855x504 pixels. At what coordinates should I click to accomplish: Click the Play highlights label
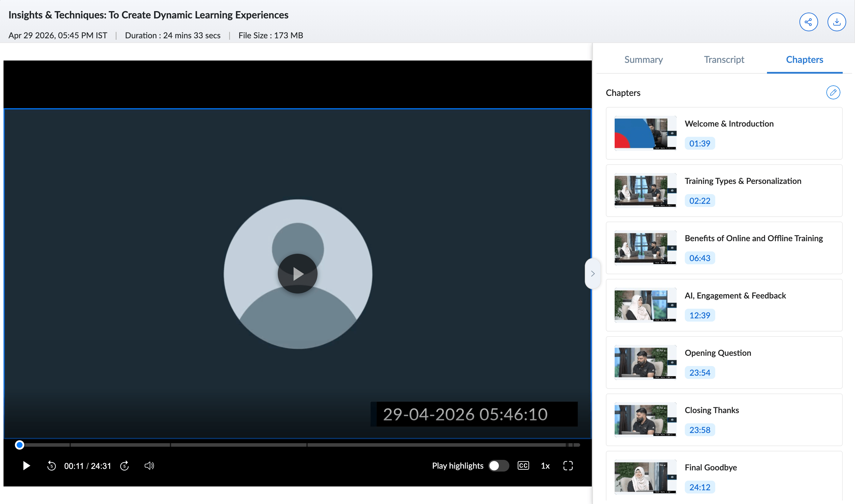458,466
